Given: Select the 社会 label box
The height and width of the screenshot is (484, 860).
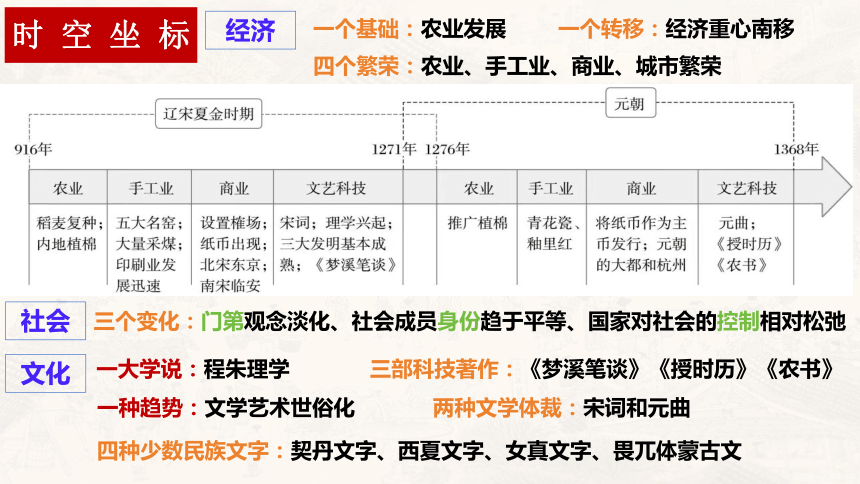Looking at the screenshot, I should [x=46, y=320].
